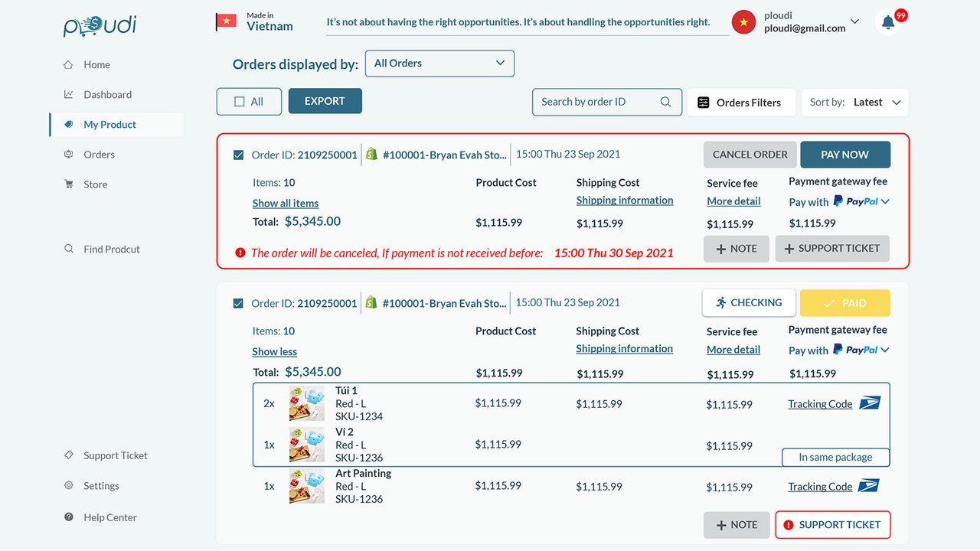Click the Find Prodcut magnifier icon
Viewport: 980px width, 551px height.
tap(68, 248)
